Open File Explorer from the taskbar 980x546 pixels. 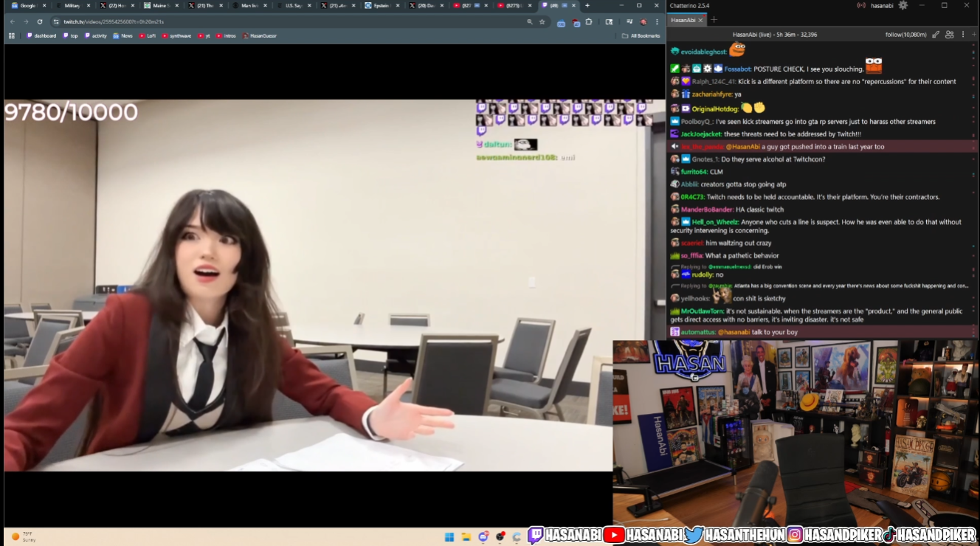click(466, 536)
